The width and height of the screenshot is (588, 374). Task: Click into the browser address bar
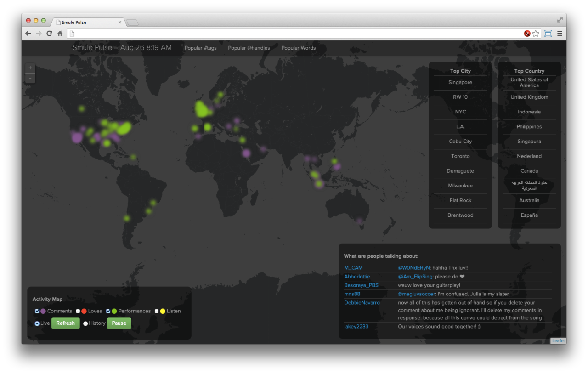coord(294,34)
